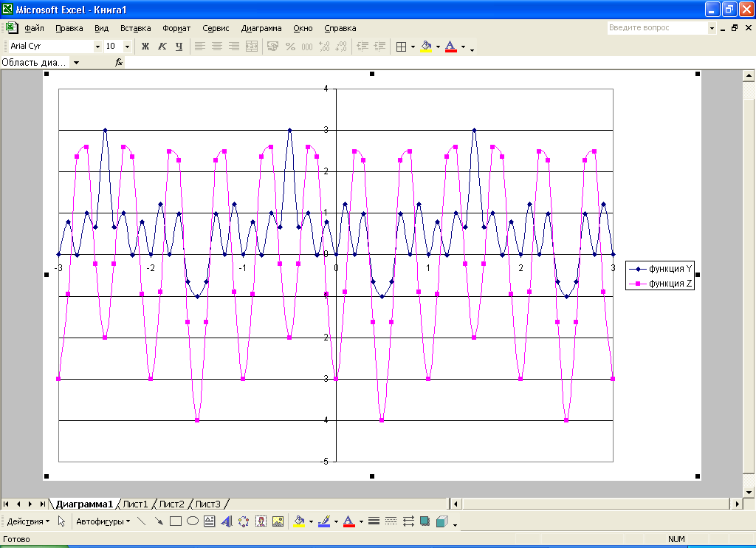Viewport: 756px width, 548px height.
Task: Select the Arrow drawing tool
Action: coord(158,521)
